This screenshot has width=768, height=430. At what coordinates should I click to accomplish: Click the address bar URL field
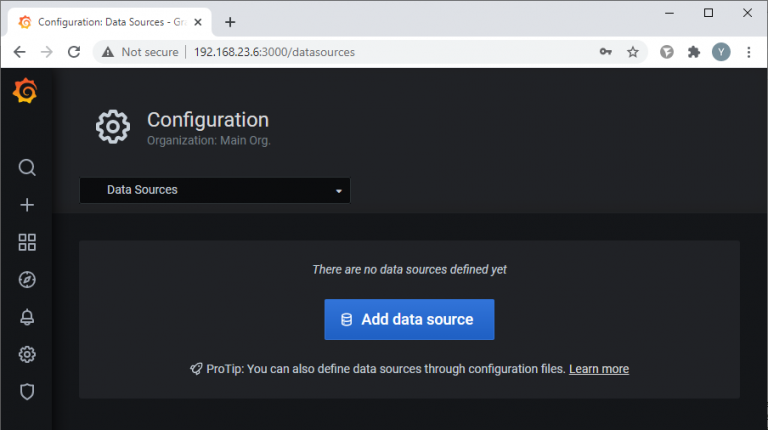(350, 52)
